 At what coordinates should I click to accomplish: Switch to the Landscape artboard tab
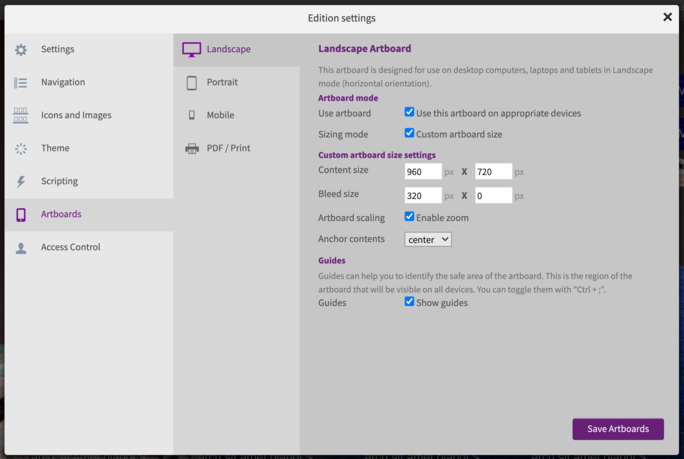pyautogui.click(x=228, y=49)
